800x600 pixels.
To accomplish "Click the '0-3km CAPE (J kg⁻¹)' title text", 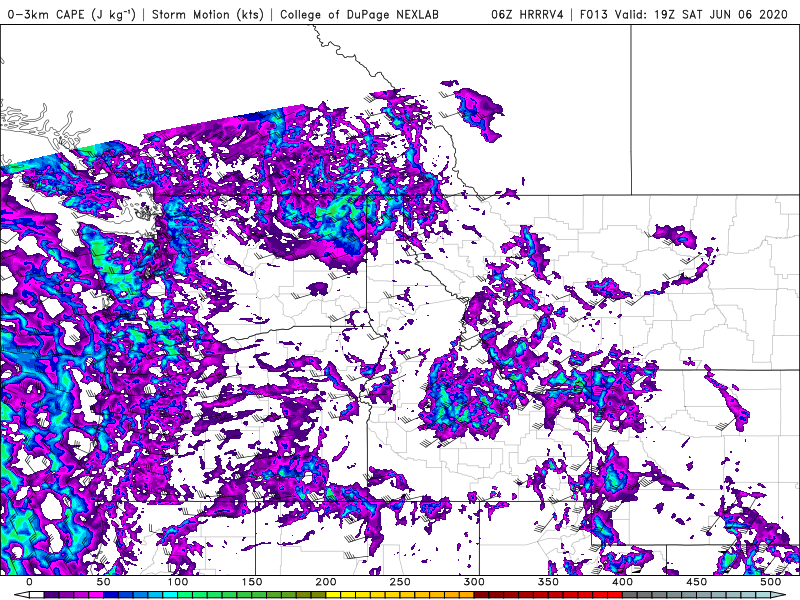I will click(69, 14).
